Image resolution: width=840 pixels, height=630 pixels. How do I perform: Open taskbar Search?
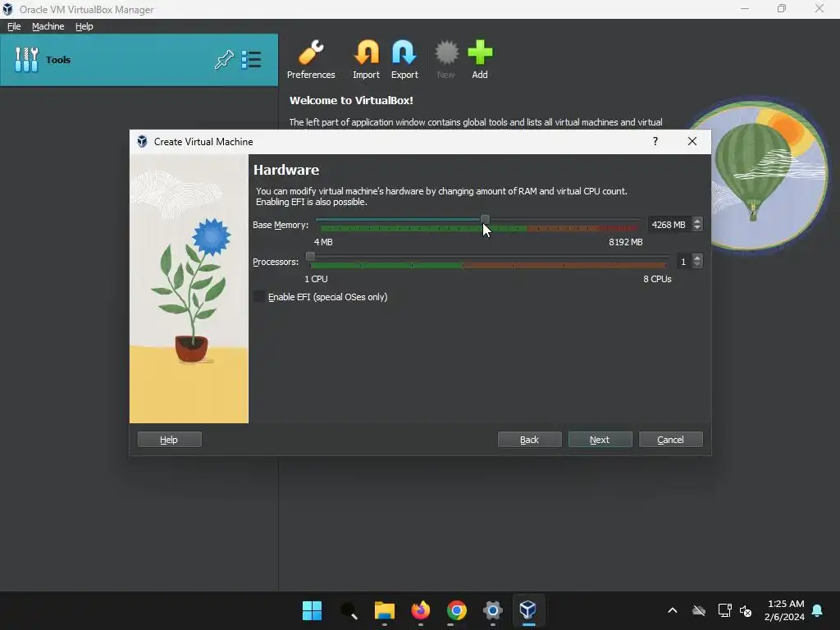(349, 610)
